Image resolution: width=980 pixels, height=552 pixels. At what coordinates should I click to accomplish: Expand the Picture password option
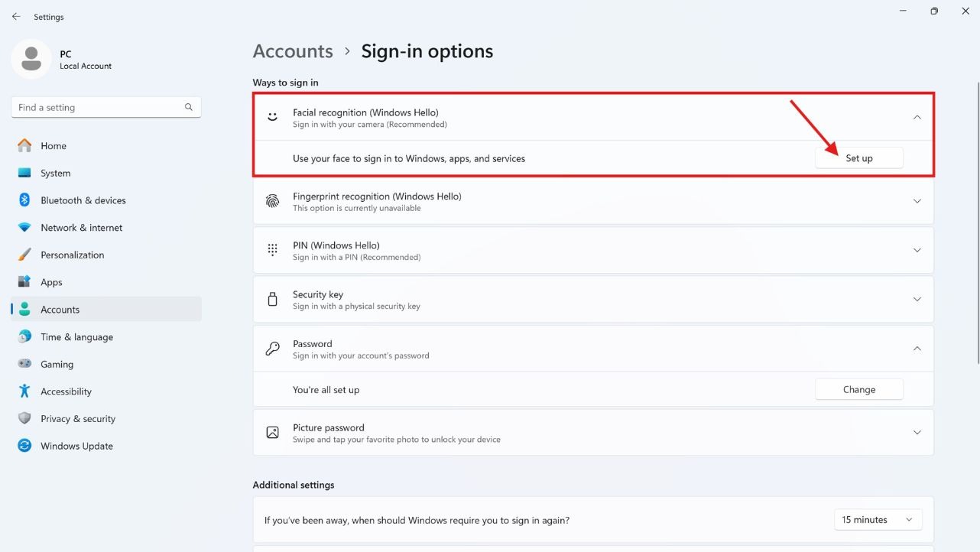pyautogui.click(x=917, y=433)
